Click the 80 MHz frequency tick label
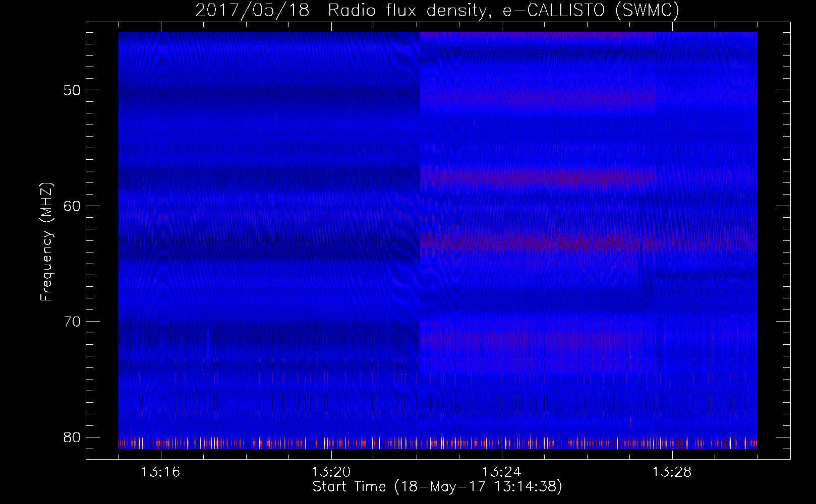 [73, 437]
